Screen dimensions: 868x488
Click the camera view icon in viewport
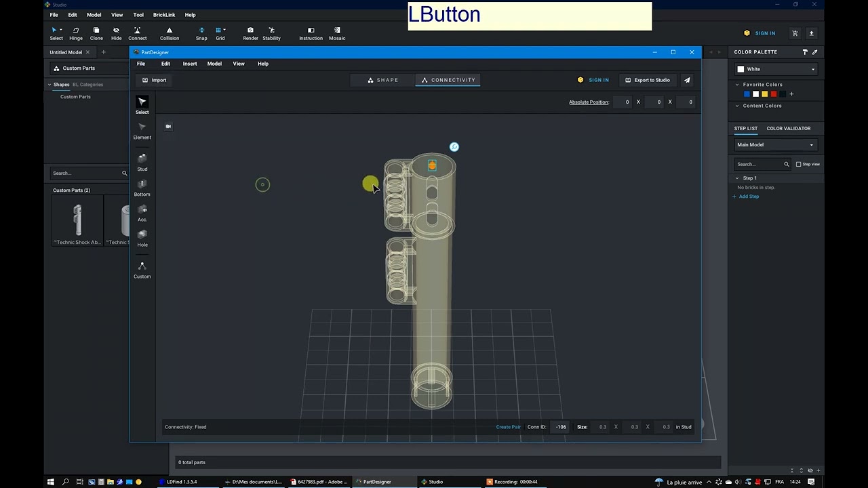coord(168,126)
